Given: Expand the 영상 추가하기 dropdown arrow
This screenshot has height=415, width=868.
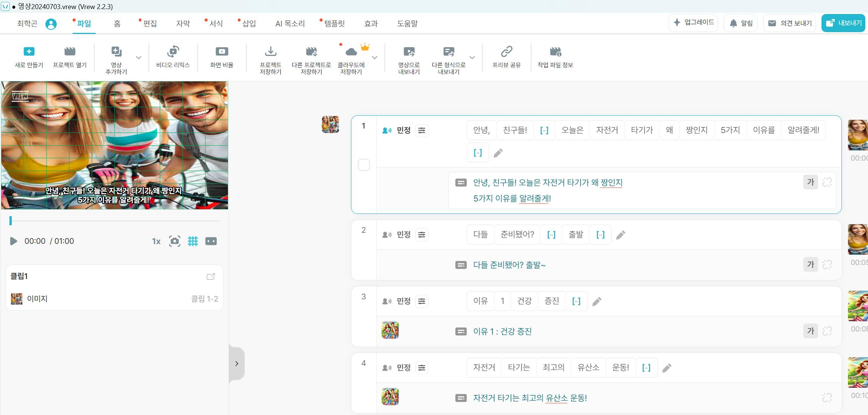Looking at the screenshot, I should 139,58.
